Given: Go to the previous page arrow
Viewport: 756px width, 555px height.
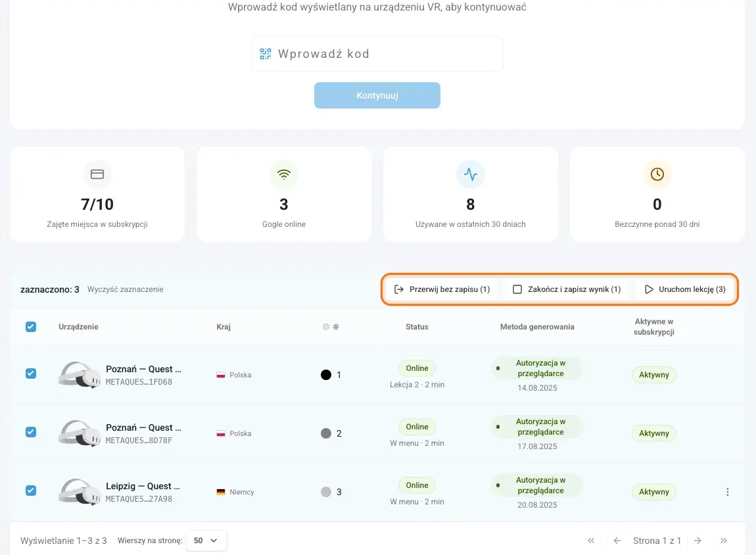Looking at the screenshot, I should coord(617,541).
